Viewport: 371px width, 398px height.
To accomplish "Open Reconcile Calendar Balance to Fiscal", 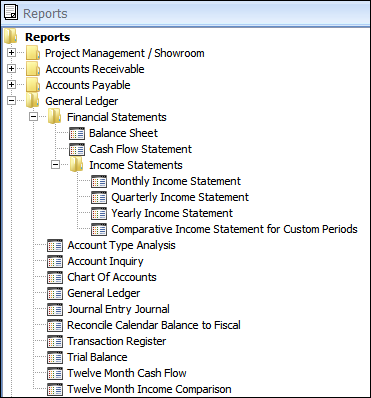I will click(x=154, y=325).
